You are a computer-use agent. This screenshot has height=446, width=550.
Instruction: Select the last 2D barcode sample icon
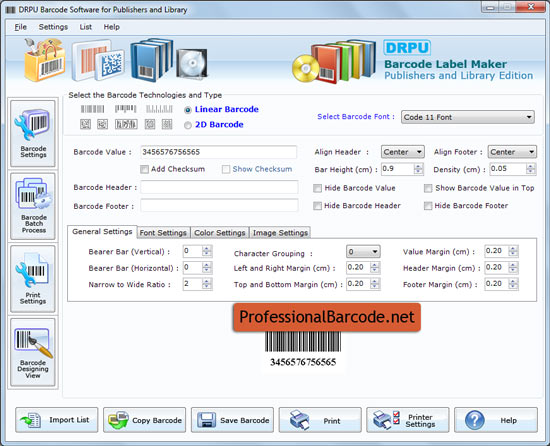tap(167, 124)
